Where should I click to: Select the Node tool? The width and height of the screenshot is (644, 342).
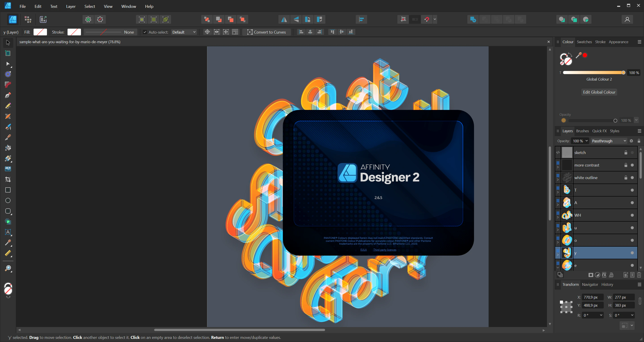click(8, 64)
